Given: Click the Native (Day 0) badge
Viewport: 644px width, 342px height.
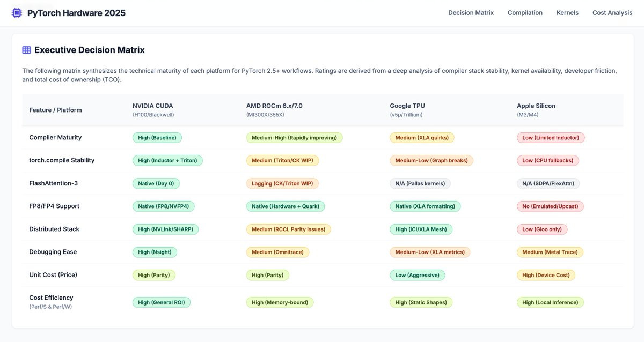Looking at the screenshot, I should click(156, 183).
